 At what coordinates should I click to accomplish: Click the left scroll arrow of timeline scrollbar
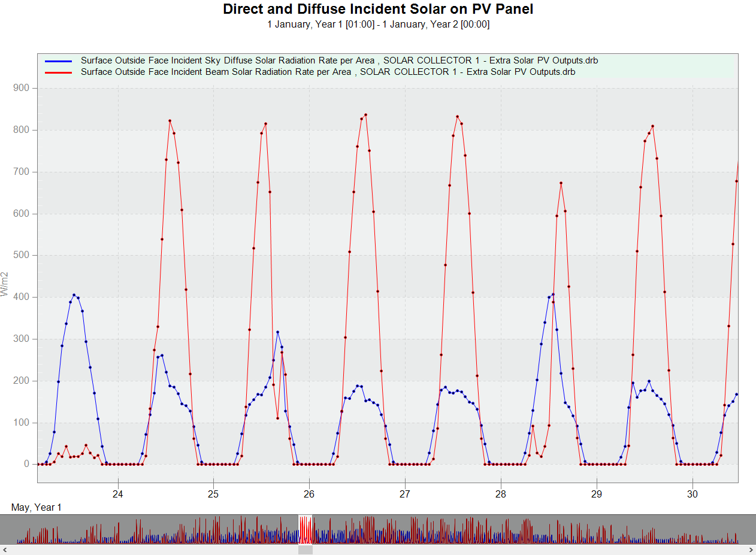click(x=5, y=550)
